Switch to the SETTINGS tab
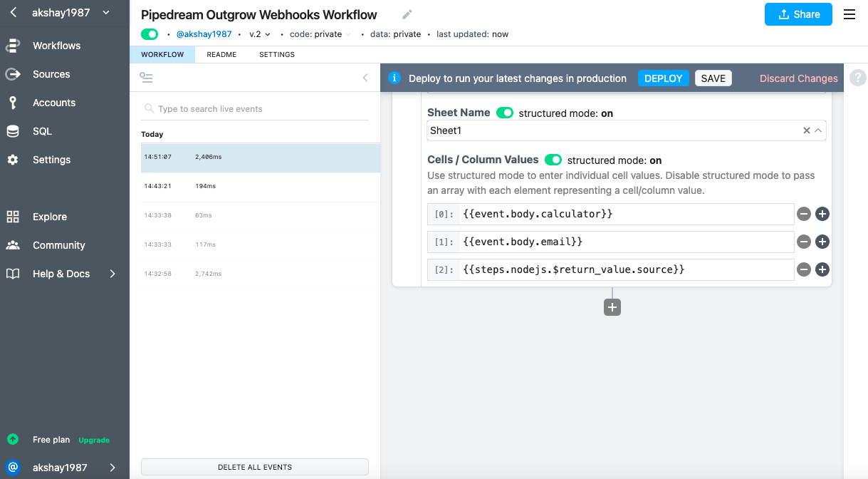868x479 pixels. [x=277, y=54]
